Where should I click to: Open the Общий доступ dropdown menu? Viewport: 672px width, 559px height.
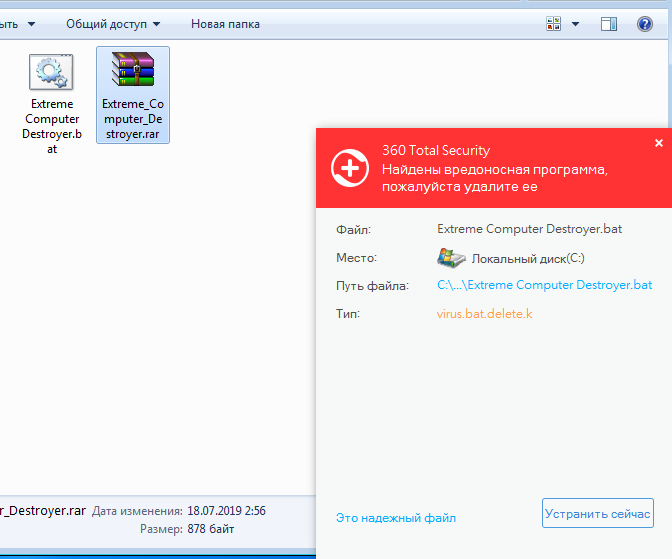tap(113, 24)
